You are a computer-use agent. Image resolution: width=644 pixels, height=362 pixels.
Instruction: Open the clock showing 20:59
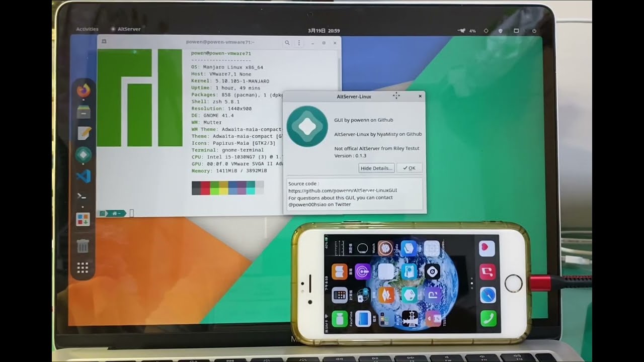coord(323,31)
